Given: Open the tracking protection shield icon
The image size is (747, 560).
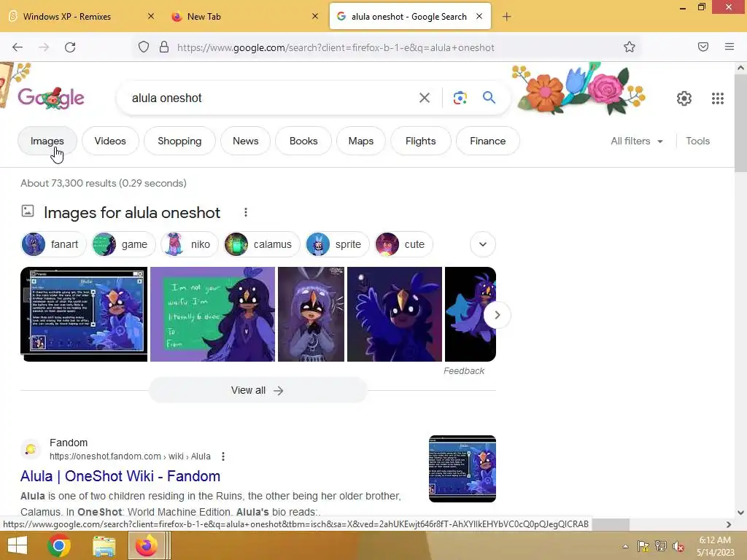Looking at the screenshot, I should coord(144,47).
